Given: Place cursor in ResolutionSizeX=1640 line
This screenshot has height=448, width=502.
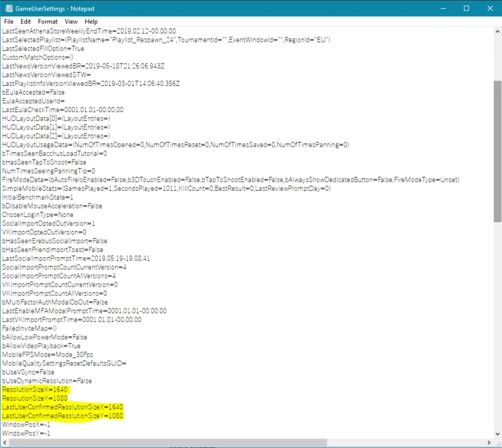Looking at the screenshot, I should click(35, 390).
